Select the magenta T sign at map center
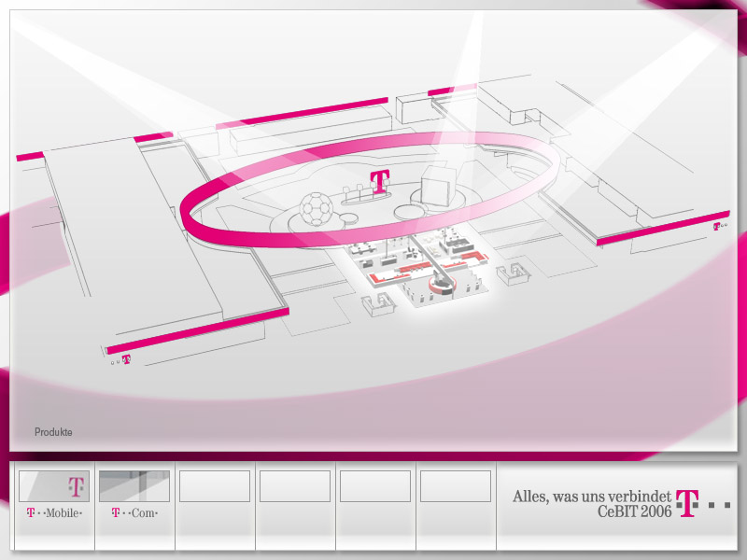This screenshot has height=560, width=747. point(379,181)
